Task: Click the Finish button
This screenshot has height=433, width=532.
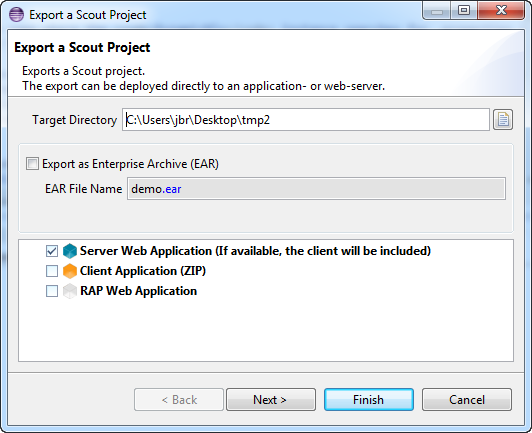Action: tap(369, 399)
